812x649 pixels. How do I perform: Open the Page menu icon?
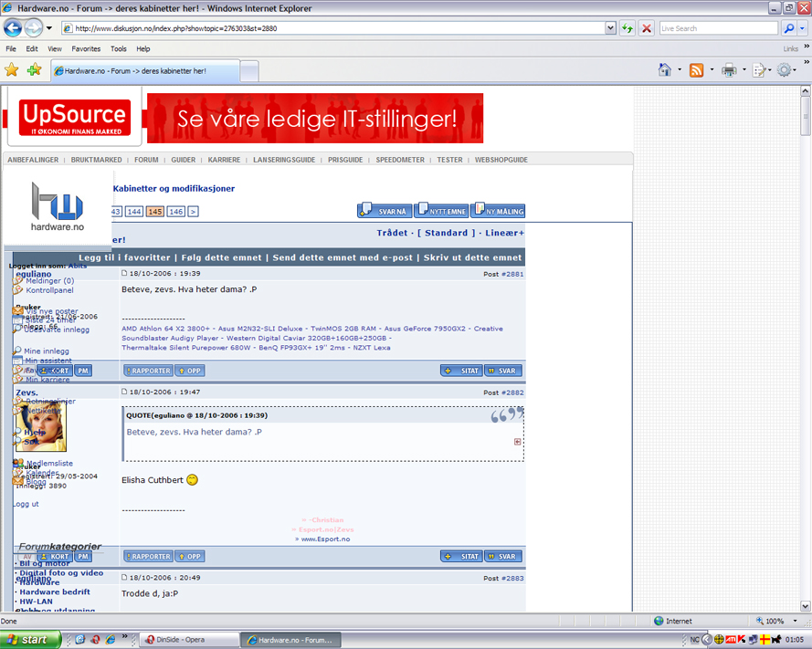pyautogui.click(x=759, y=70)
